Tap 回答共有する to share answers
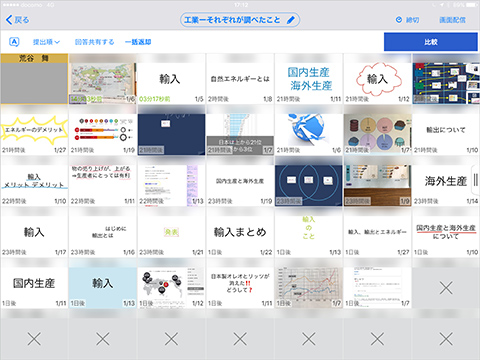The width and height of the screenshot is (480, 360). tap(94, 42)
